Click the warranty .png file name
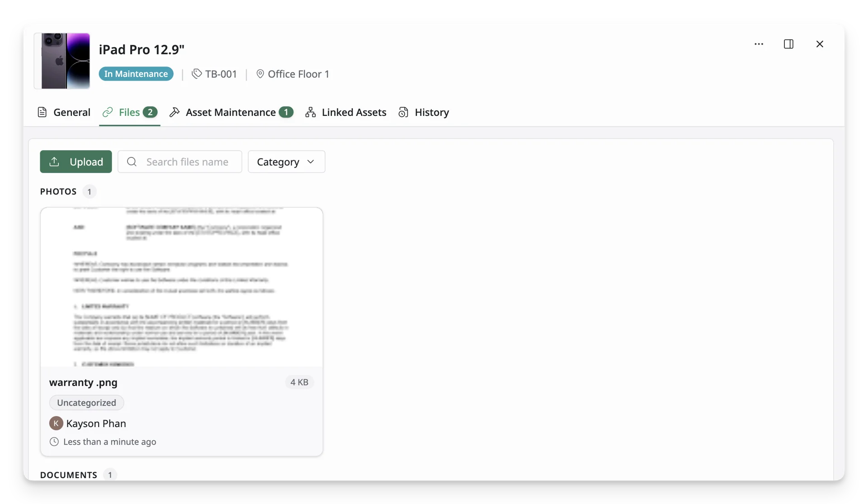The image size is (868, 504). (x=83, y=382)
